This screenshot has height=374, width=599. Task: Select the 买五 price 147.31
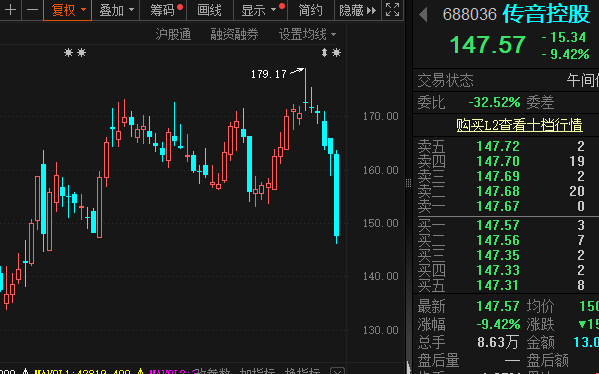point(498,285)
